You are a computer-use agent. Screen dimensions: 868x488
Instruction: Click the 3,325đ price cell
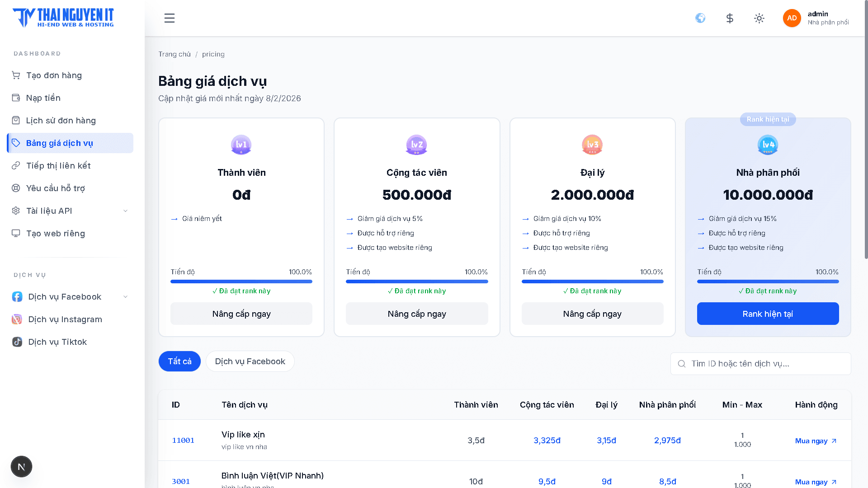coord(547,441)
